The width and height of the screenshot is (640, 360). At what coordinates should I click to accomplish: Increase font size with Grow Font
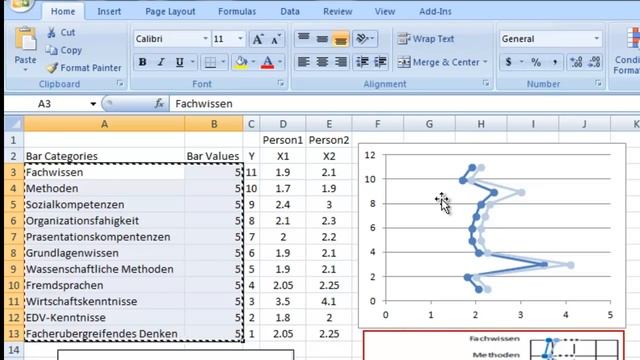coord(258,39)
